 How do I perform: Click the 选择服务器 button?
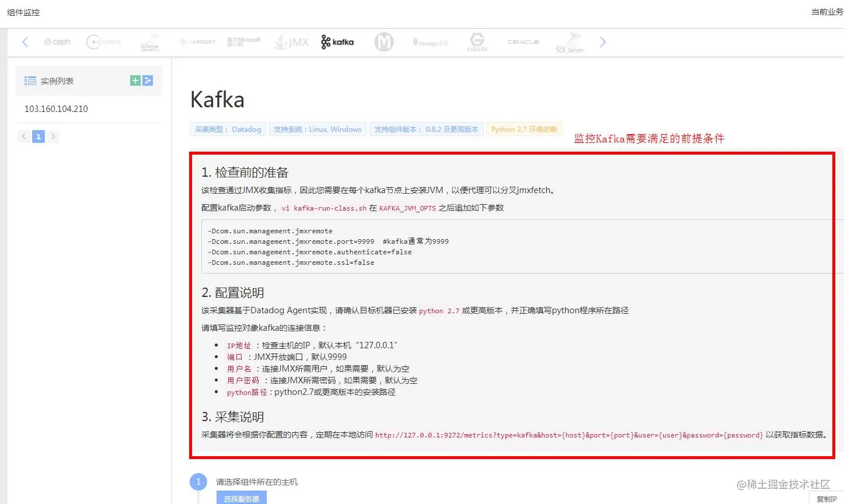pyautogui.click(x=242, y=498)
